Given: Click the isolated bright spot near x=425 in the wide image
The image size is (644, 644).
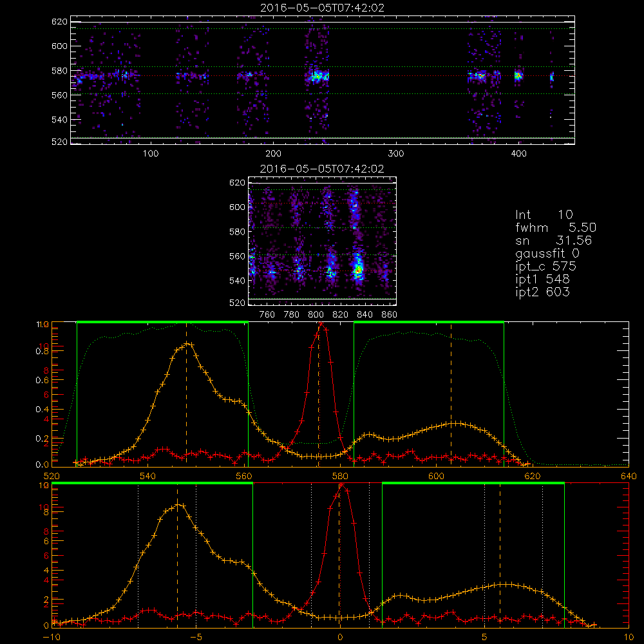Looking at the screenshot, I should coord(552,77).
